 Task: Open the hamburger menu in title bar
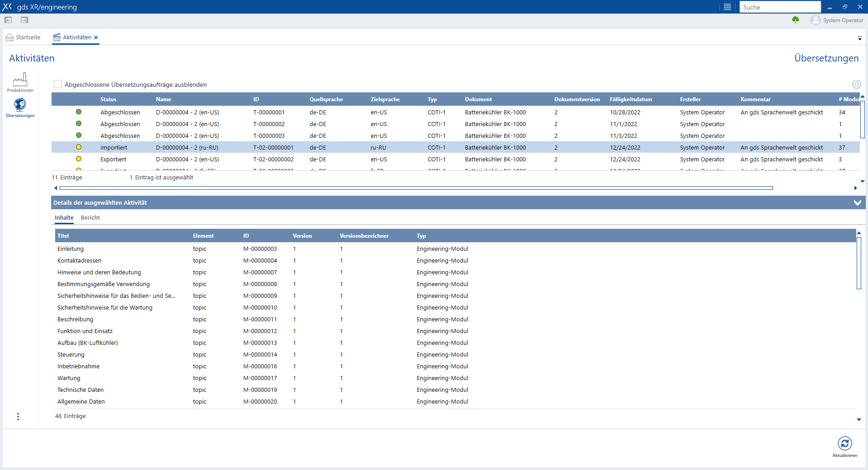tap(727, 7)
